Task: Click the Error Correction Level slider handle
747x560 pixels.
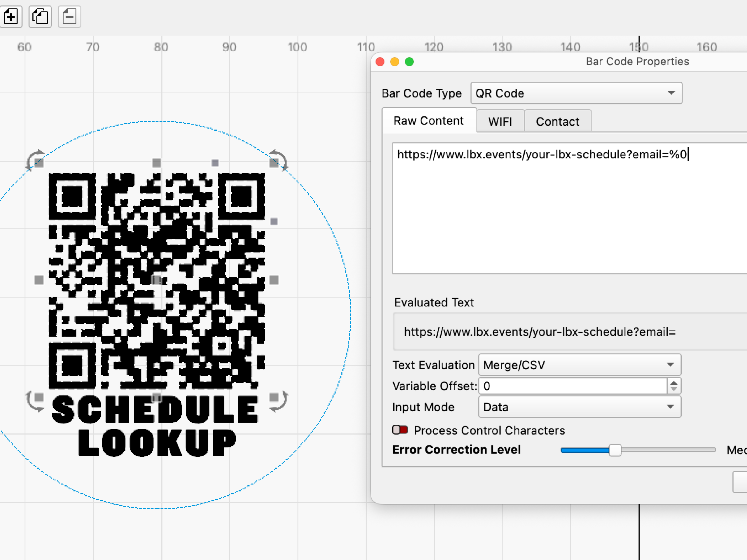Action: [615, 450]
